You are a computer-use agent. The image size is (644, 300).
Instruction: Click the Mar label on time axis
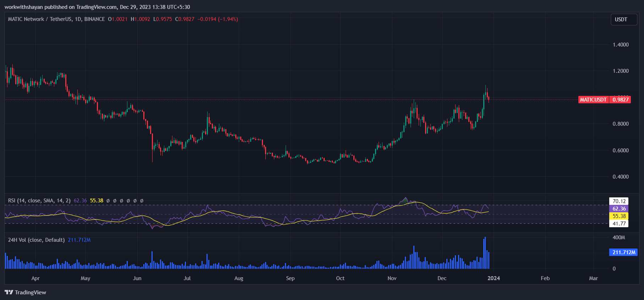[x=594, y=278]
